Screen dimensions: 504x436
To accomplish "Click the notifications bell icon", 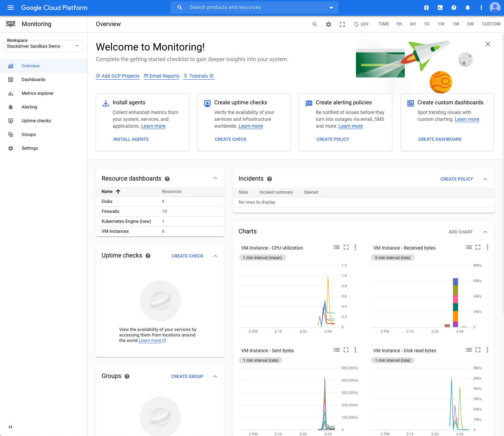I will (x=467, y=8).
